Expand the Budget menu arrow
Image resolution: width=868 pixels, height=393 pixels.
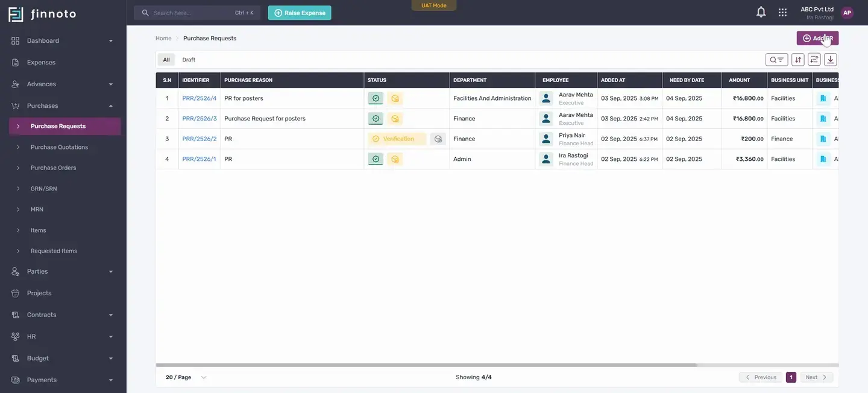pos(110,359)
